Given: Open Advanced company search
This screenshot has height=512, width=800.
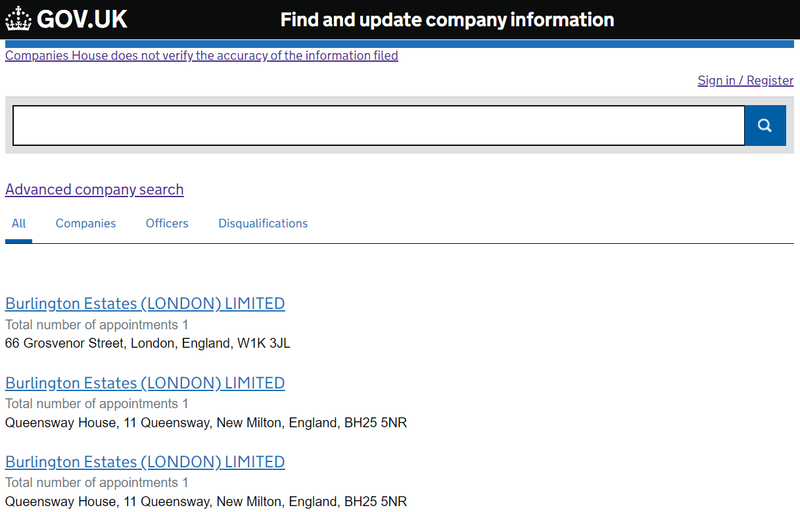Looking at the screenshot, I should coord(94,190).
